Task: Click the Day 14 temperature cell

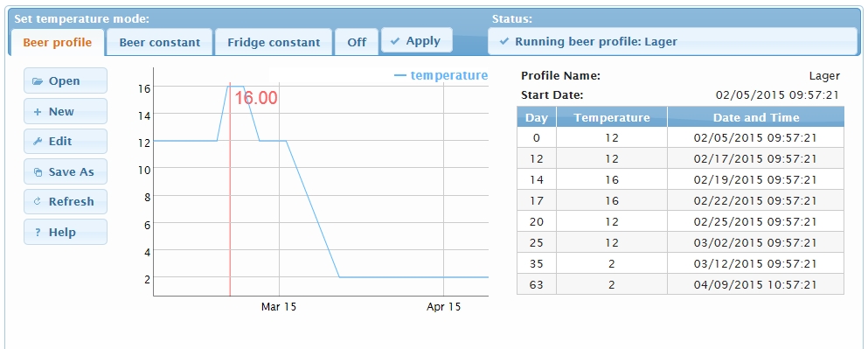Action: [612, 179]
